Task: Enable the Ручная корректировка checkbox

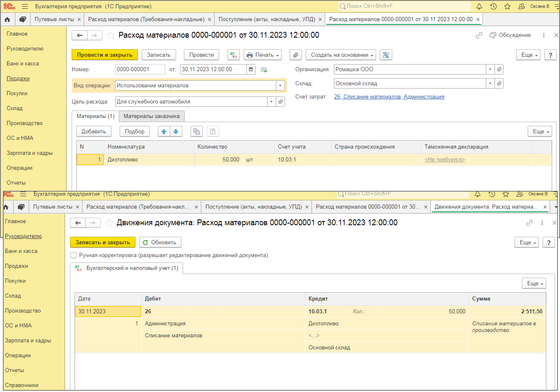Action: click(x=74, y=255)
